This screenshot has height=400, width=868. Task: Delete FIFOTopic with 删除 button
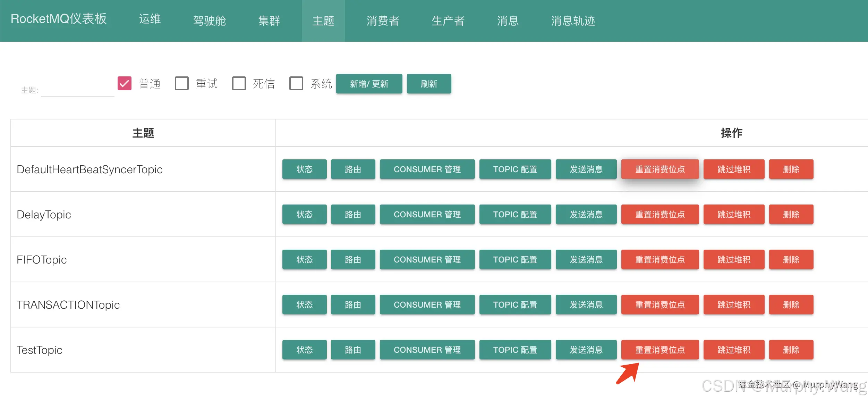point(791,259)
